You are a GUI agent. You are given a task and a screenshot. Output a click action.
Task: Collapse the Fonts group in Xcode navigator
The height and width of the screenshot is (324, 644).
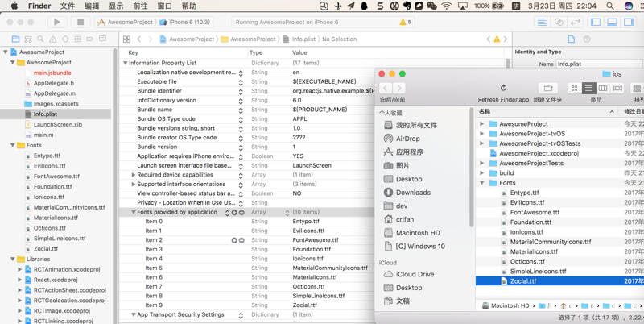pyautogui.click(x=13, y=145)
